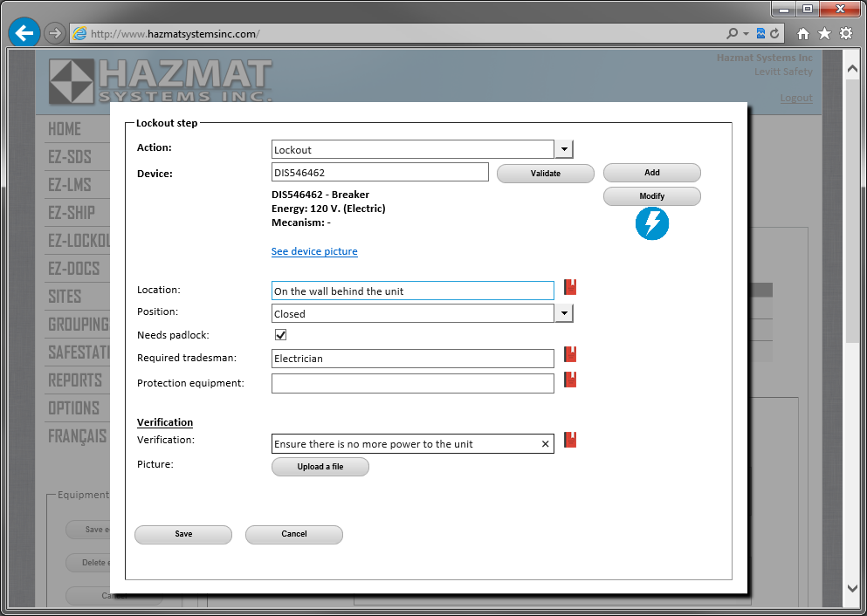
Task: Open EZ-LMS in the side menu
Action: click(70, 184)
